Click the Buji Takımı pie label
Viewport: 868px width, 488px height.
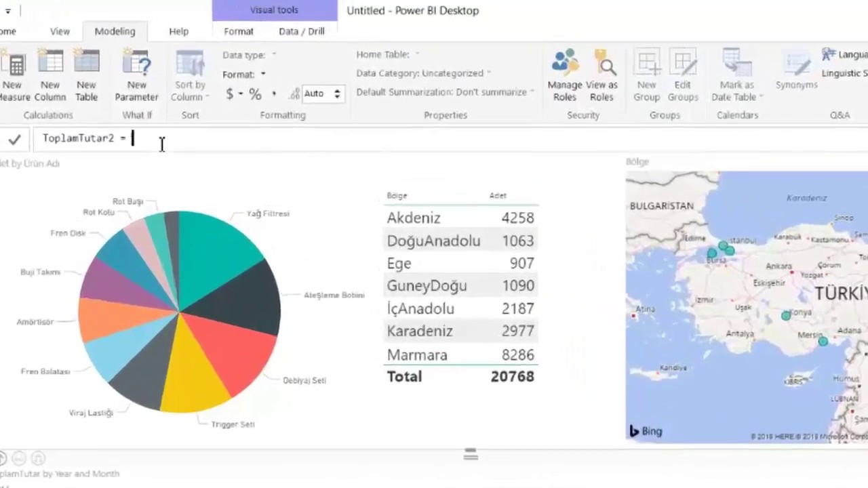(41, 272)
